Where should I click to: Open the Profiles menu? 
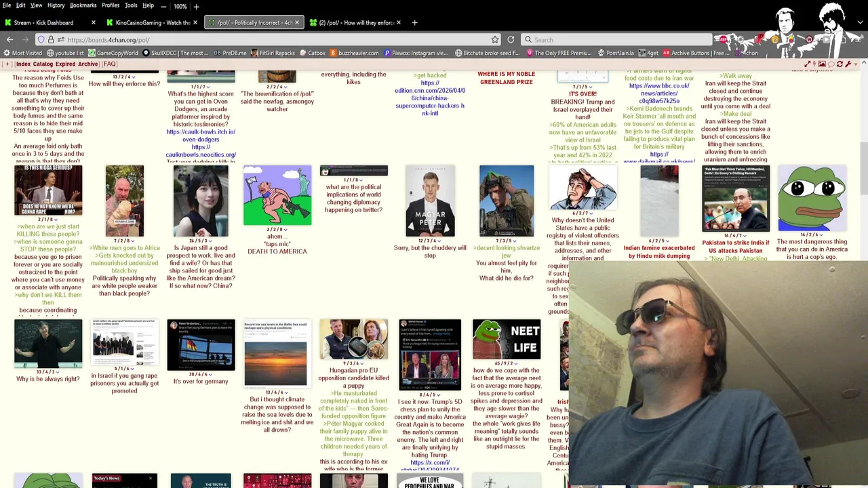click(x=111, y=5)
